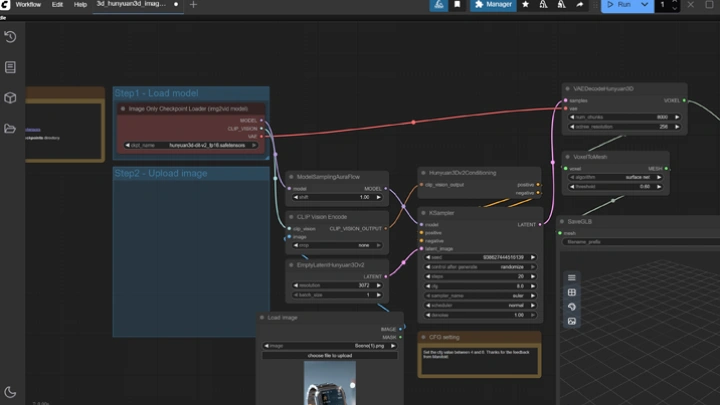Open the Workflow menu
The height and width of the screenshot is (405, 720).
pos(28,5)
